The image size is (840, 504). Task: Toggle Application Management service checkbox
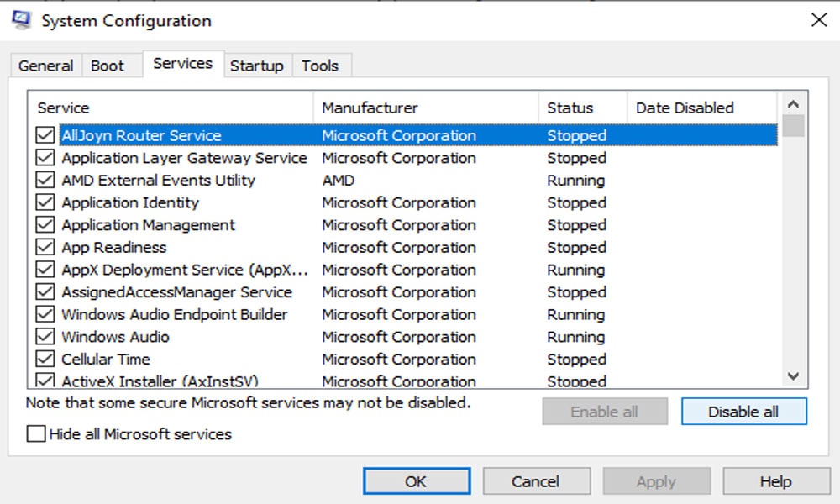pyautogui.click(x=45, y=225)
